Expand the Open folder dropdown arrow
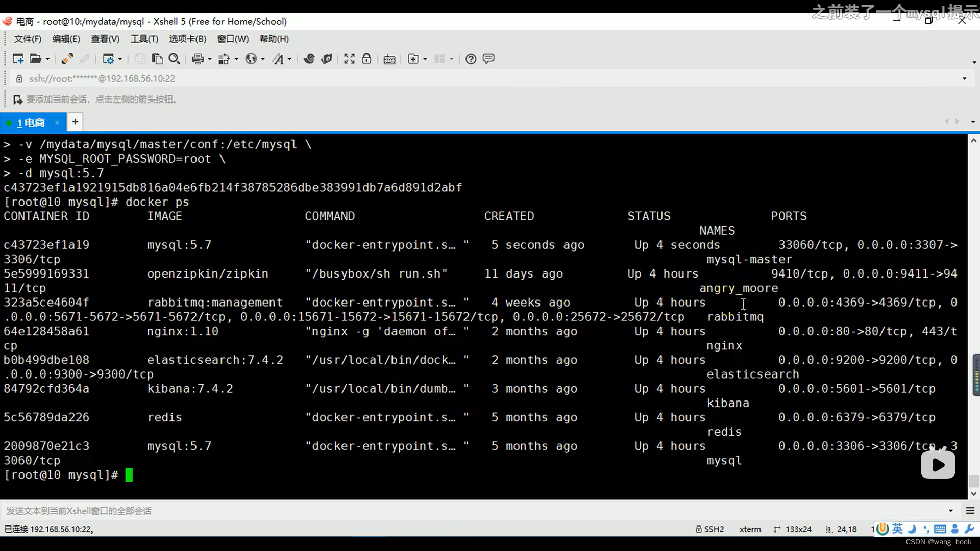The height and width of the screenshot is (551, 980). 47,59
